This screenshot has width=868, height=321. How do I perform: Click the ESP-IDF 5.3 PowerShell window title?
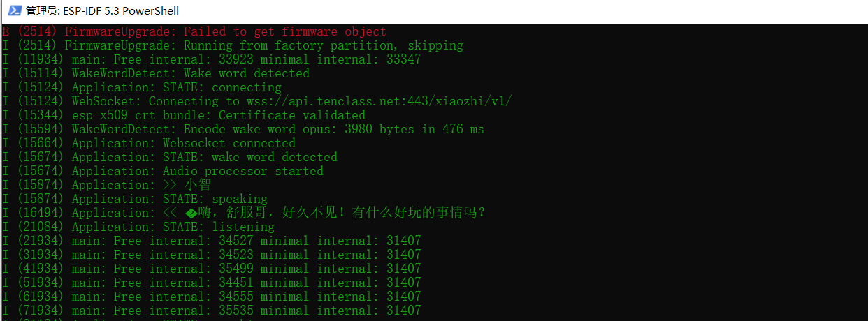pyautogui.click(x=102, y=10)
